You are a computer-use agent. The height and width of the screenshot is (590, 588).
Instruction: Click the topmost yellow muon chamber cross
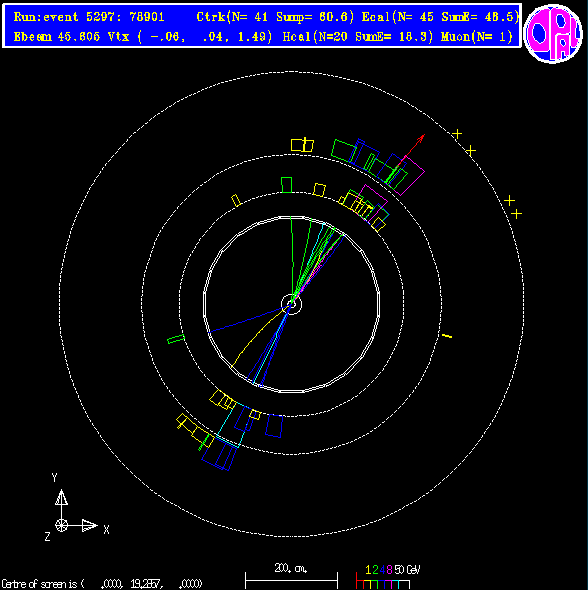[x=457, y=134]
